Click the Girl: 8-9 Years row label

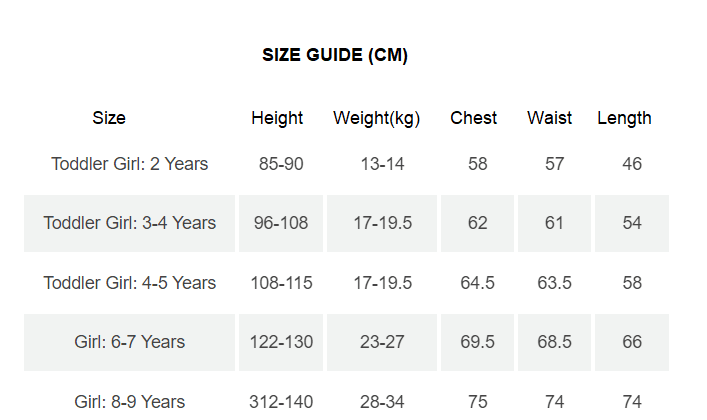130,402
